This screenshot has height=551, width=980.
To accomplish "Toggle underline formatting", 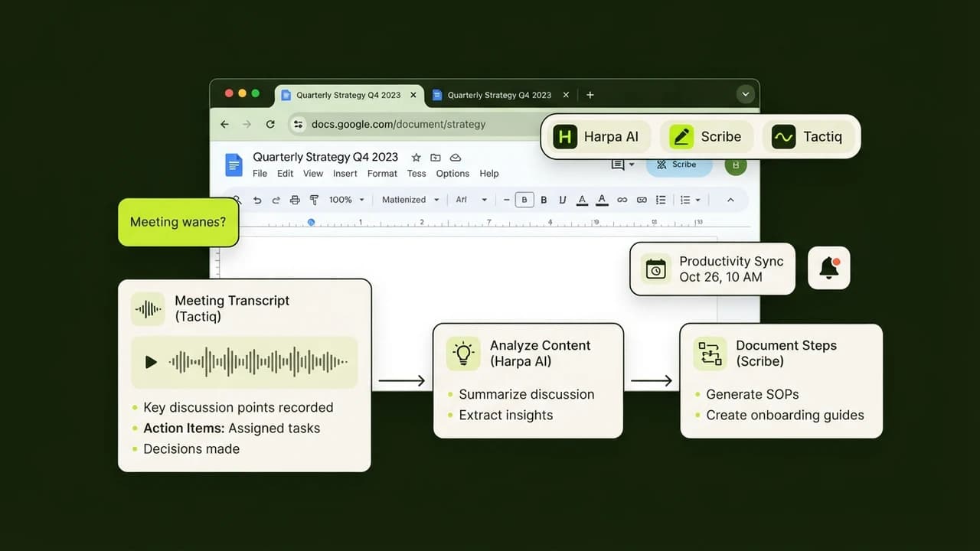I will pyautogui.click(x=563, y=200).
